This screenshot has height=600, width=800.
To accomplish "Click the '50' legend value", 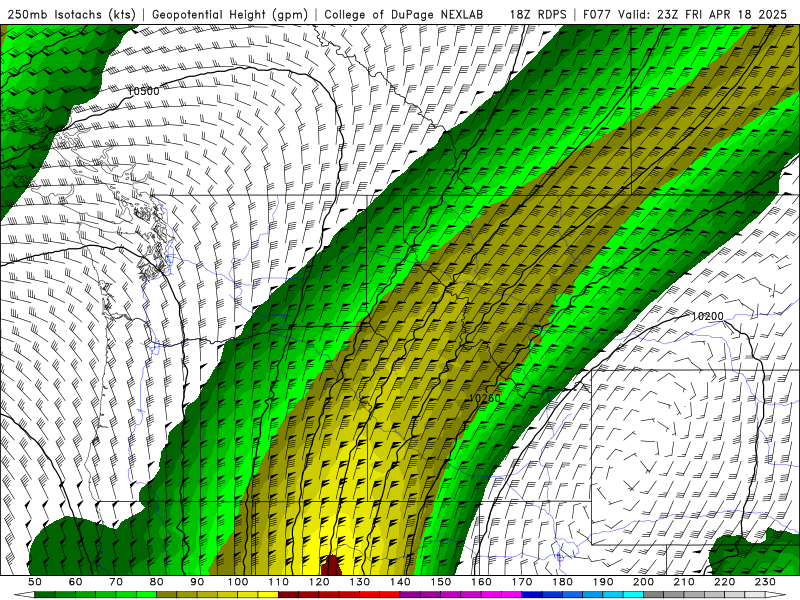I will pyautogui.click(x=35, y=582).
